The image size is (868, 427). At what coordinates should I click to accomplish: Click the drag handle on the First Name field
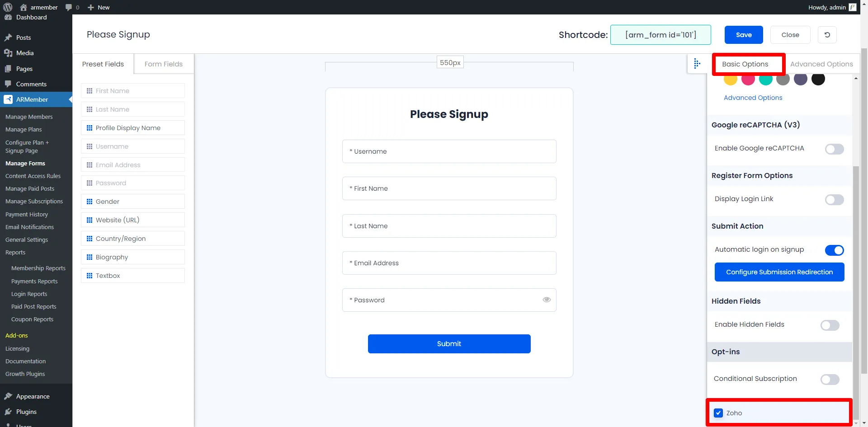(89, 90)
